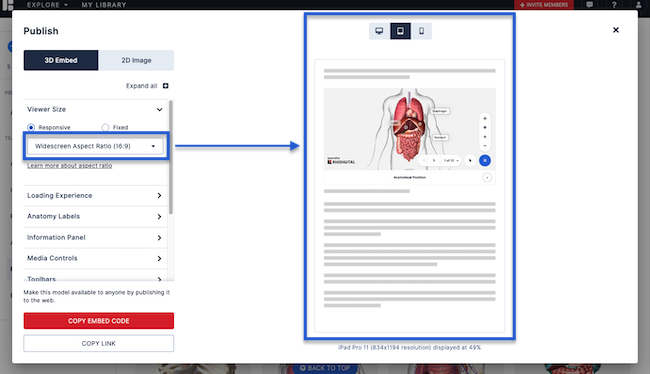The width and height of the screenshot is (650, 374).
Task: Open the Widescreen Aspect Ratio dropdown
Action: point(95,146)
